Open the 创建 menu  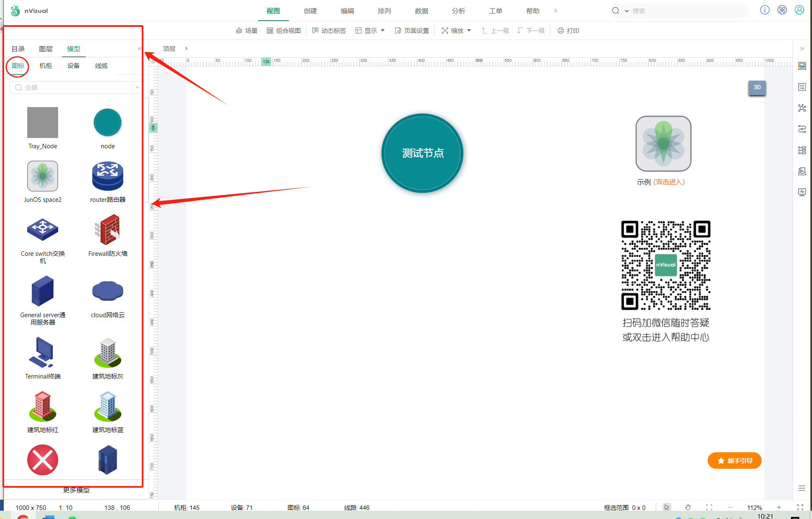(x=310, y=11)
